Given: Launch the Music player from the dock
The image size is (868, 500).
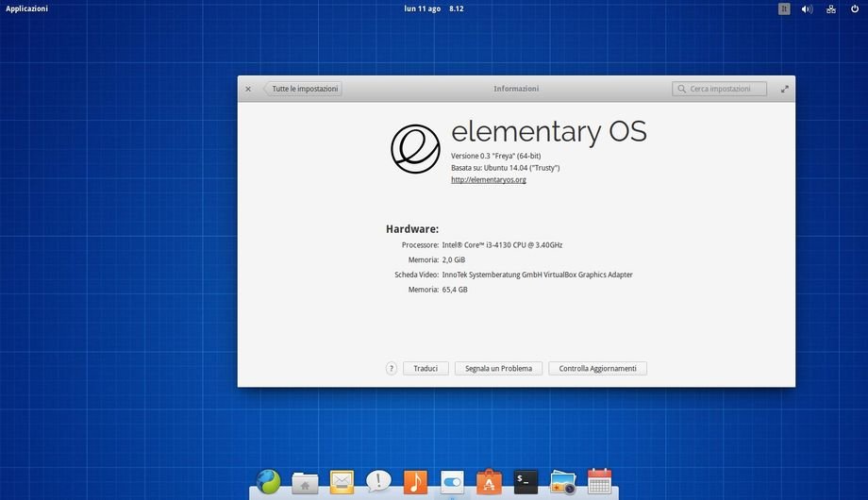Looking at the screenshot, I should point(415,482).
